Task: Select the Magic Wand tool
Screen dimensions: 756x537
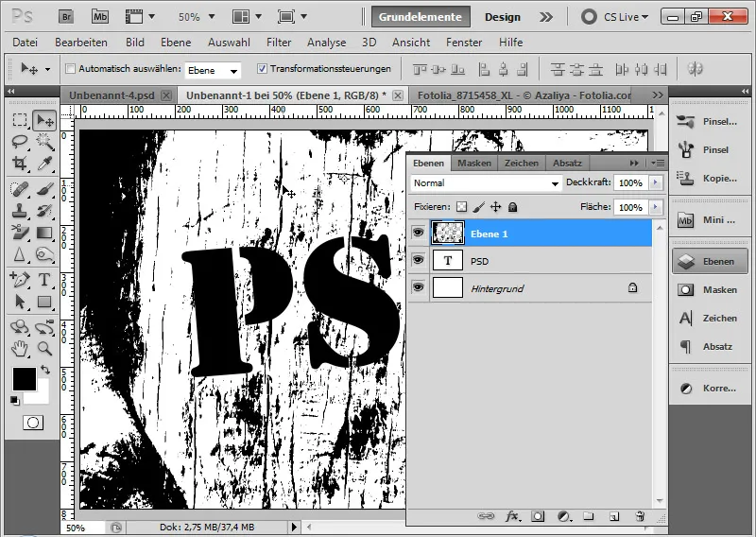Action: coord(44,142)
